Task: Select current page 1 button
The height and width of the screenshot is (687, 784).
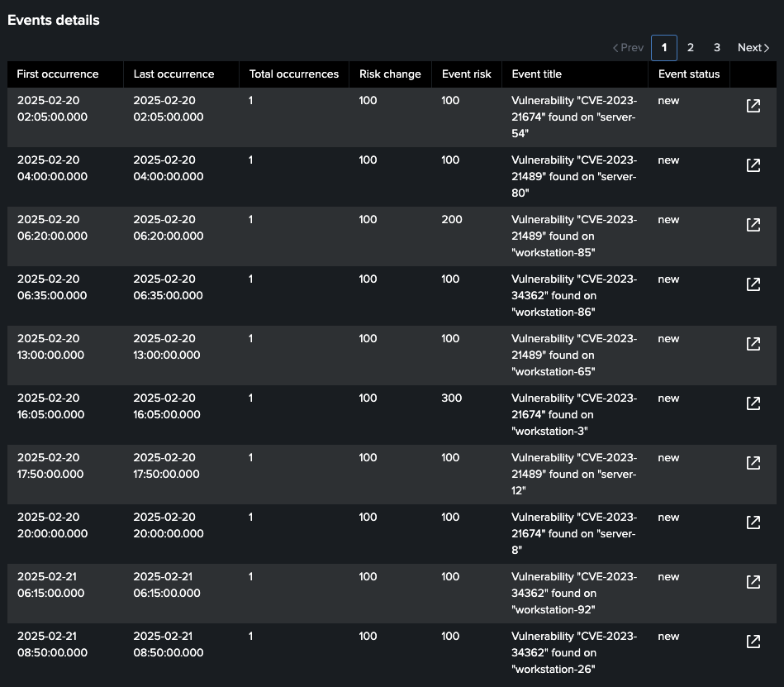Action: tap(664, 48)
